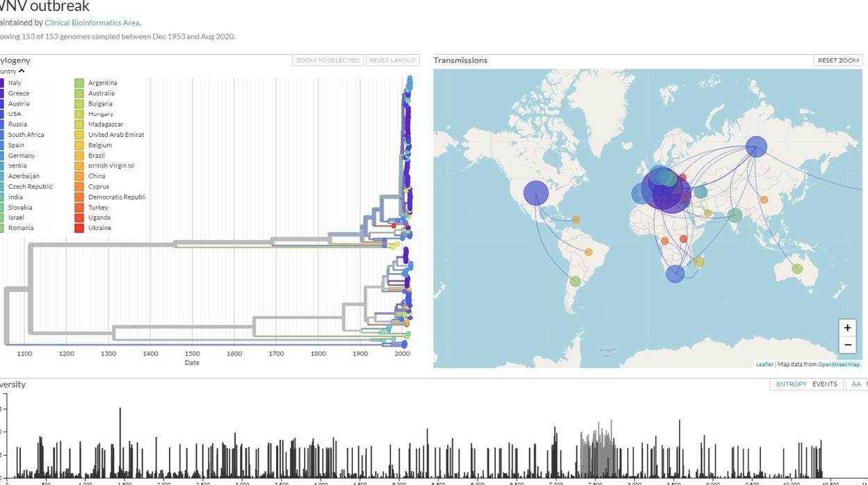Click the India circle on the map
The image size is (868, 485).
pyautogui.click(x=734, y=215)
